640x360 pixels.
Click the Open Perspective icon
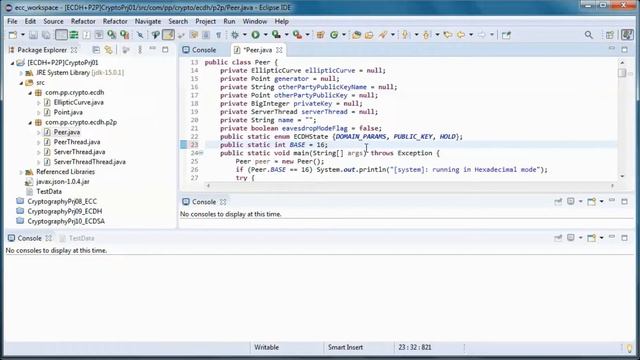(x=609, y=35)
